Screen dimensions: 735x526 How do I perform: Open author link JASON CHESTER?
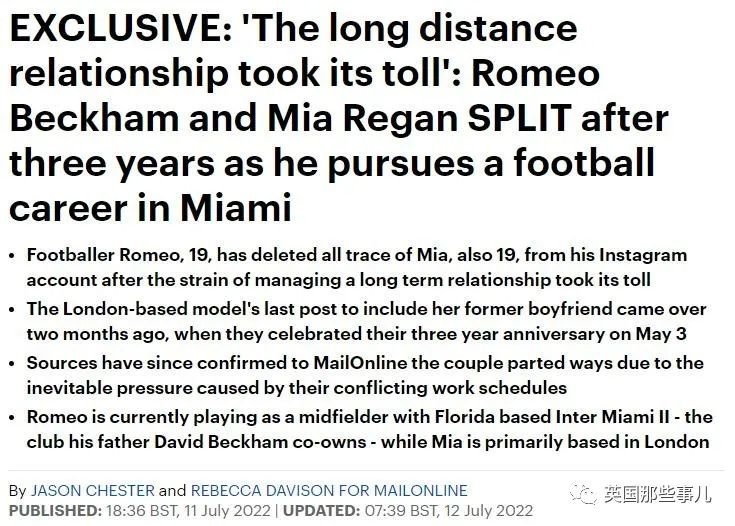(x=92, y=490)
